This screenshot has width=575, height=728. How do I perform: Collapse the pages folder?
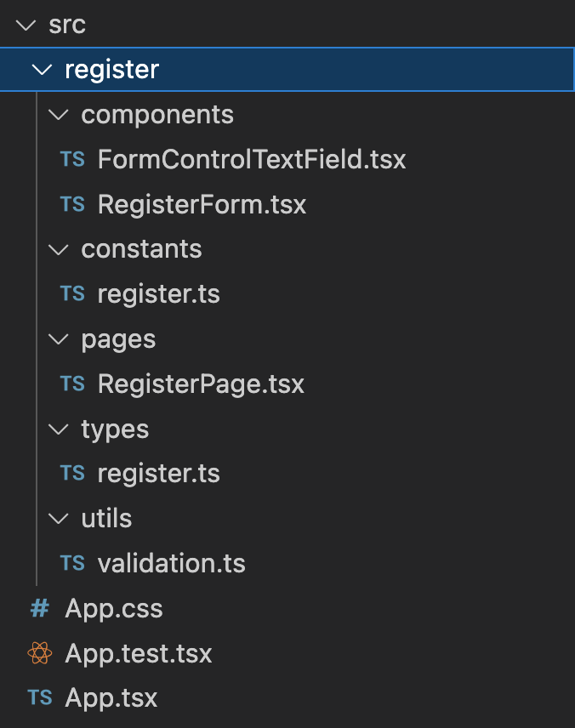pyautogui.click(x=58, y=338)
